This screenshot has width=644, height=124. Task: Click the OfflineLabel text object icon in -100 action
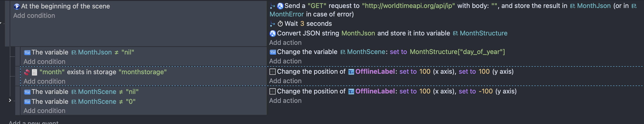(x=351, y=91)
